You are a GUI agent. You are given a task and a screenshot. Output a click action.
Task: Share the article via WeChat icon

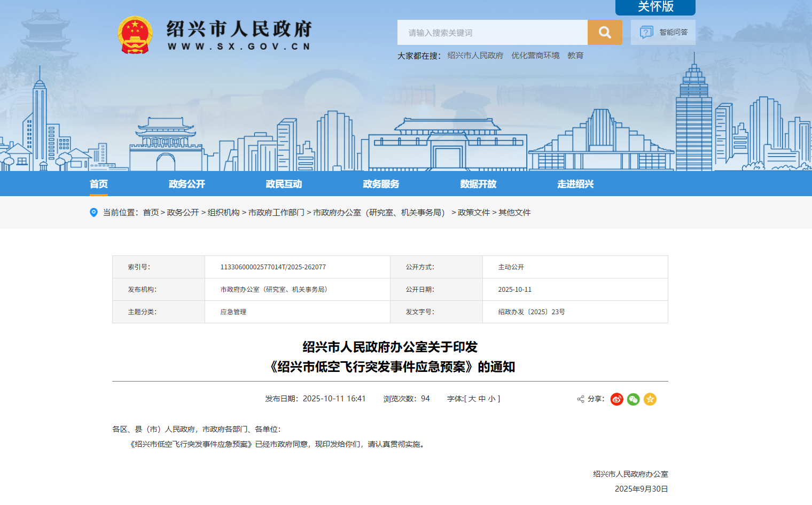tap(633, 399)
